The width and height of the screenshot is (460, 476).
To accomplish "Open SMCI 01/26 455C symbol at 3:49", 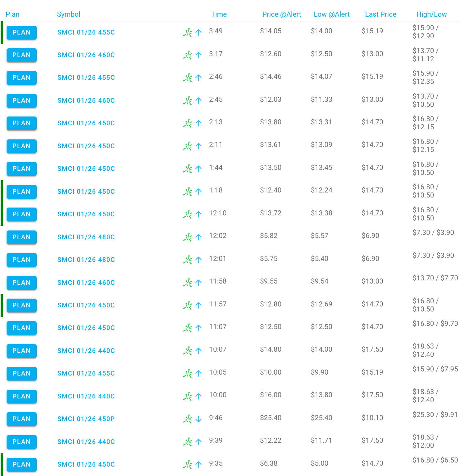I will [86, 32].
